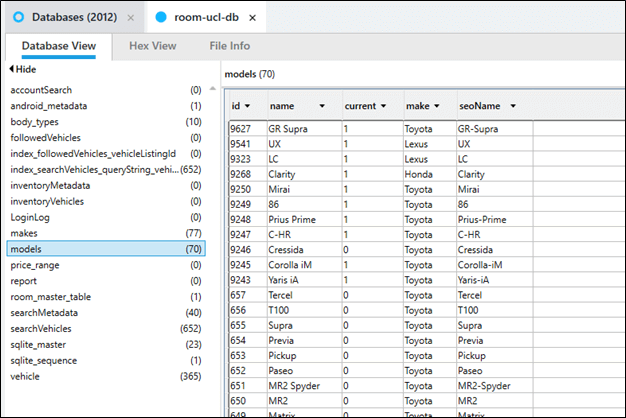
Task: Open the name column filter dropdown
Action: pos(322,106)
